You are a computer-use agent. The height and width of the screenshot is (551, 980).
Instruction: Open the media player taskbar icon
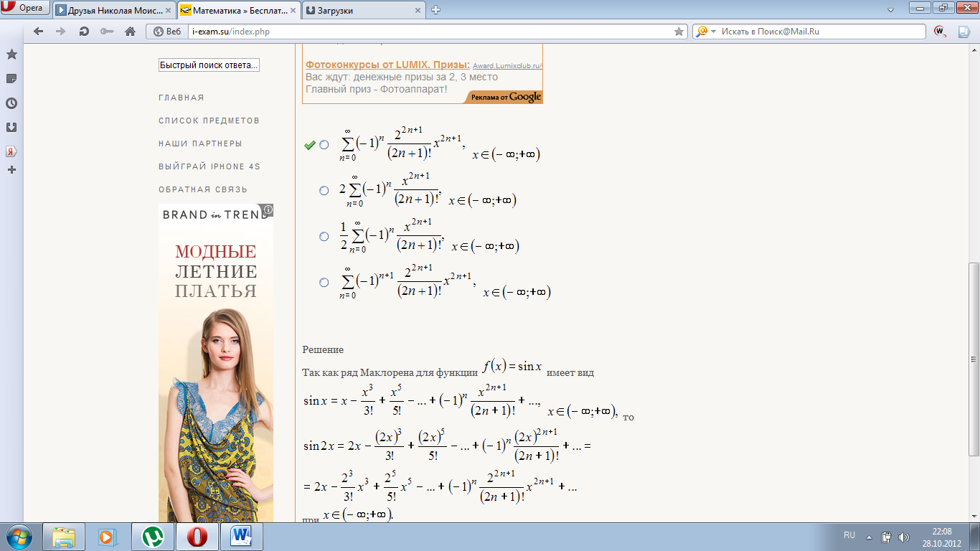(x=107, y=537)
